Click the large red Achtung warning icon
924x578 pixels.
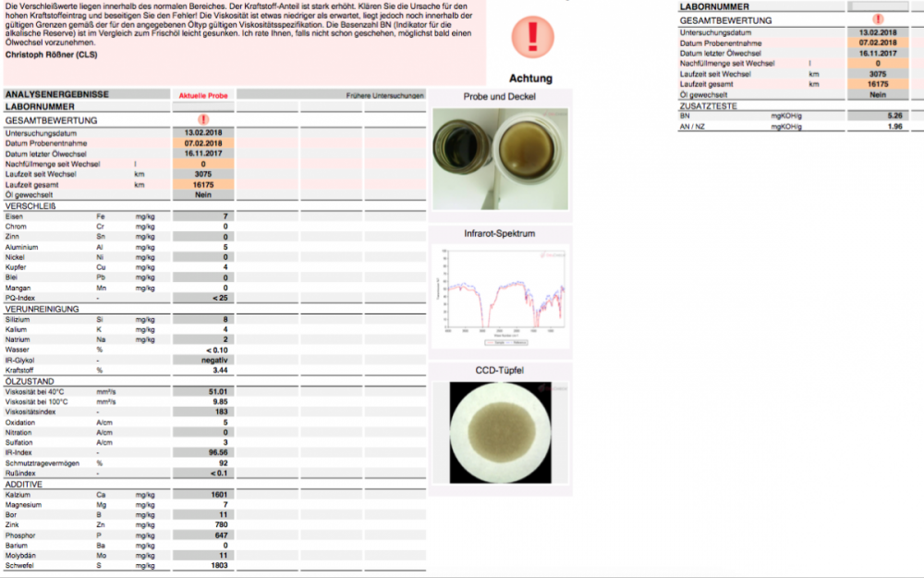click(531, 37)
